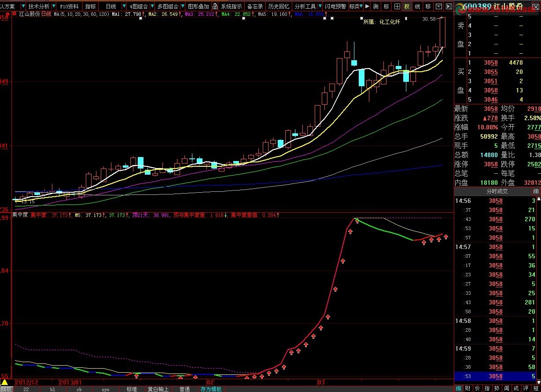
Task: Click the 集中度 indicator label
Action: pos(20,215)
